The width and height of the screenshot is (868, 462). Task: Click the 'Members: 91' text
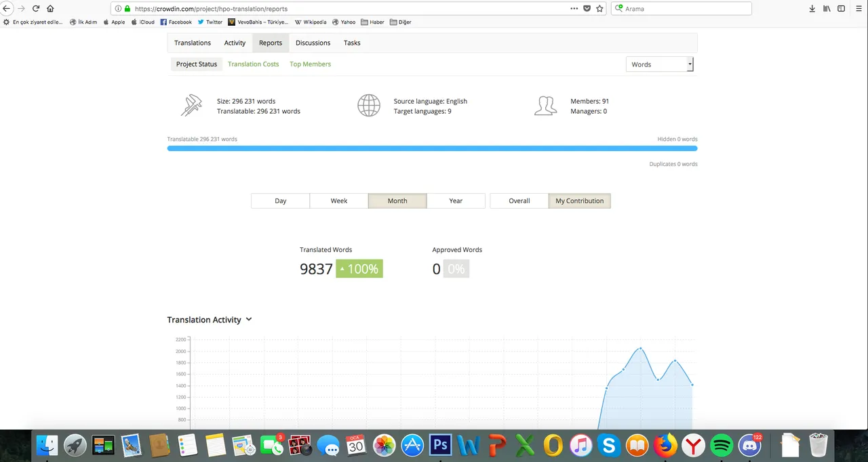coord(589,101)
